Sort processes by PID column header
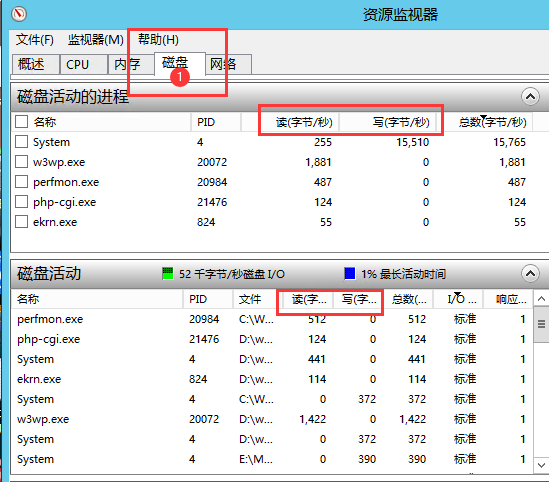549x482 pixels. click(x=216, y=122)
